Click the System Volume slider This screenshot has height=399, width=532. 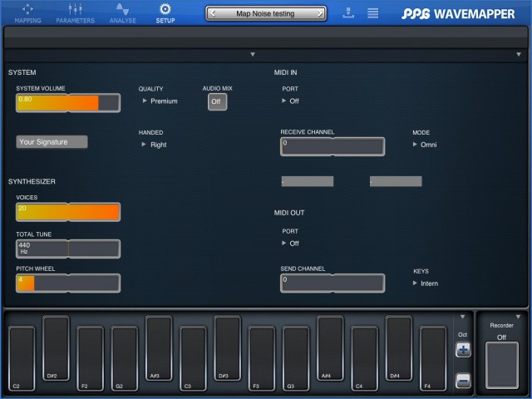[68, 103]
